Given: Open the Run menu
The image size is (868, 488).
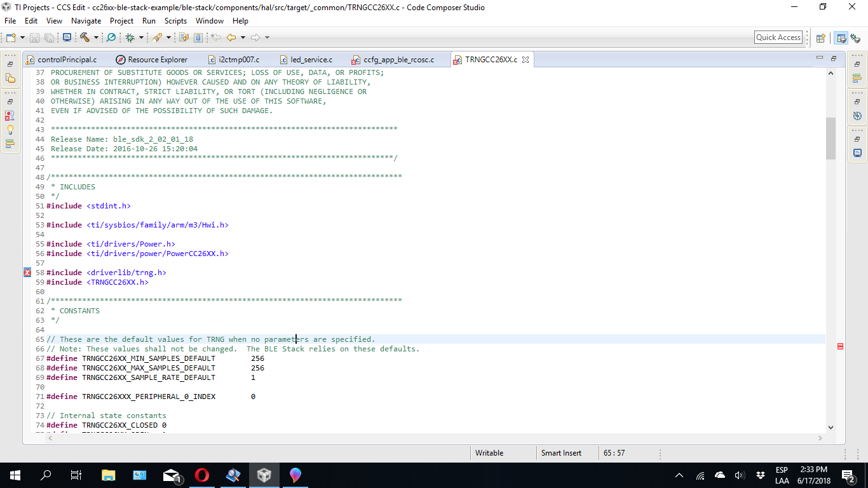Looking at the screenshot, I should tap(149, 21).
